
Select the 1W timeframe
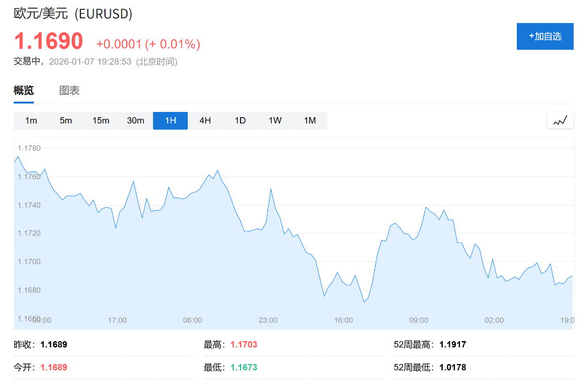pos(274,121)
